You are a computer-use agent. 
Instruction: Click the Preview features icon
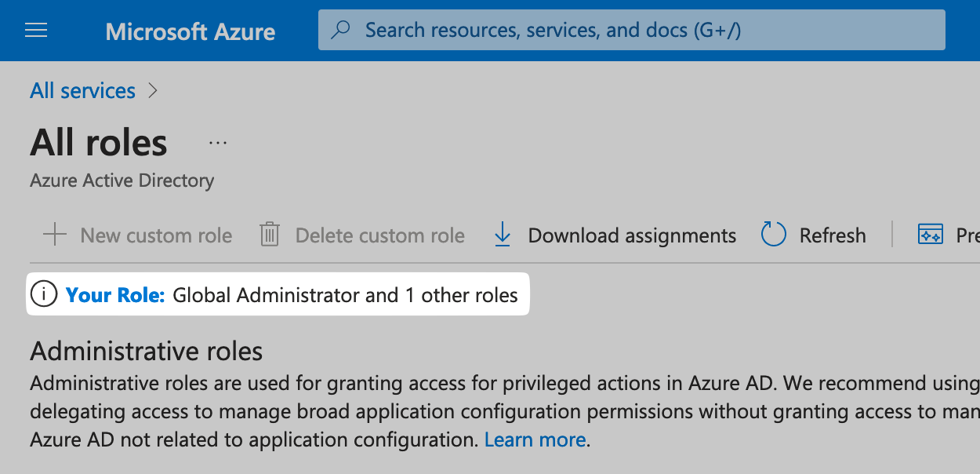[x=930, y=235]
